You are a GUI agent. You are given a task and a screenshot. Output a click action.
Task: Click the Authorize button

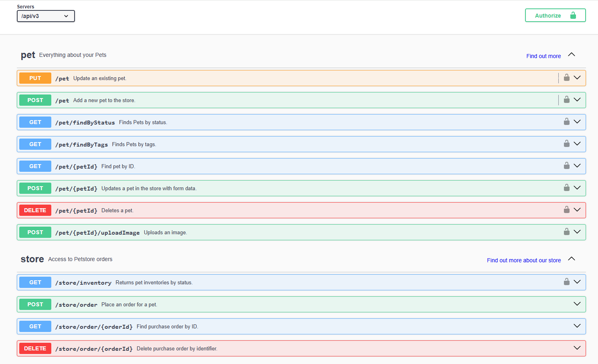pyautogui.click(x=555, y=15)
